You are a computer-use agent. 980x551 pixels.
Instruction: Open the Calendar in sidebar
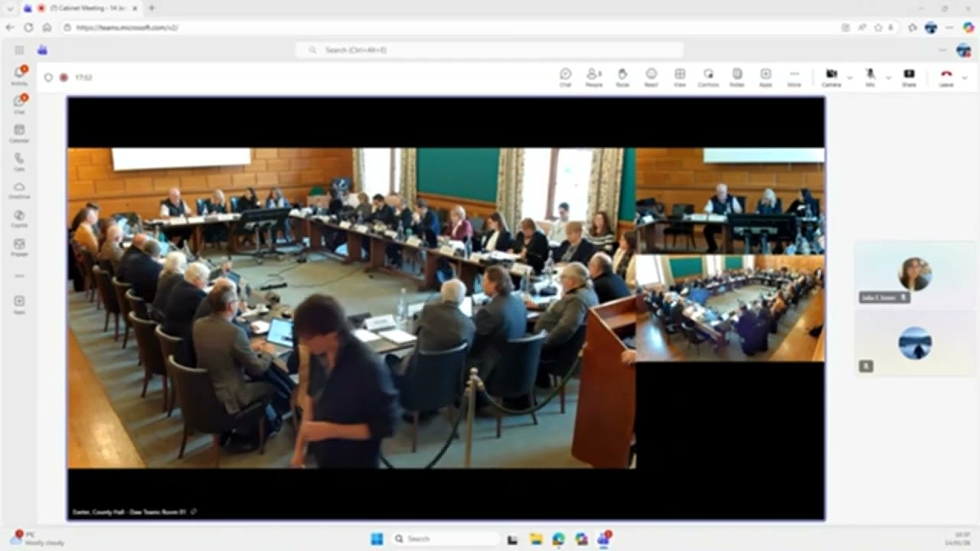pyautogui.click(x=19, y=133)
